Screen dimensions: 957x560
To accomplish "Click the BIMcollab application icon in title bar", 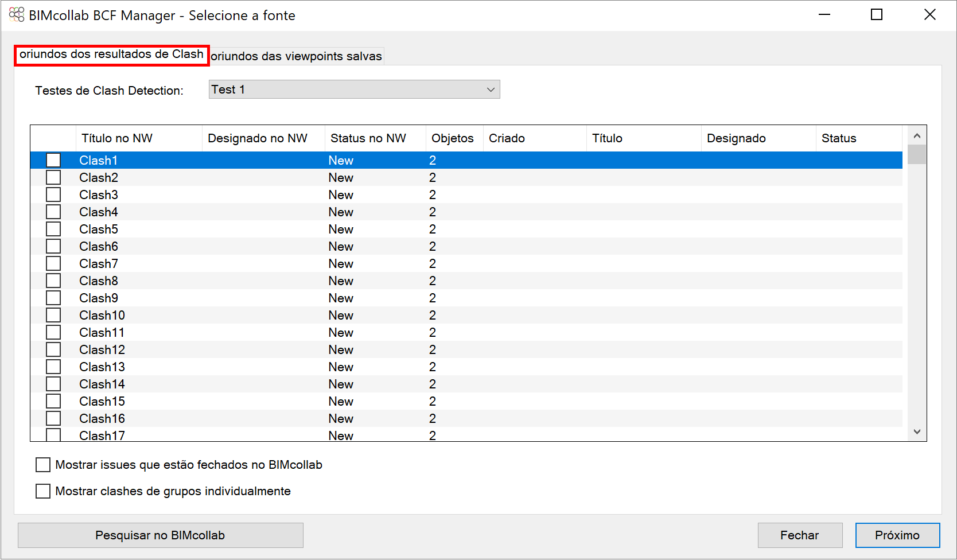I will point(17,15).
